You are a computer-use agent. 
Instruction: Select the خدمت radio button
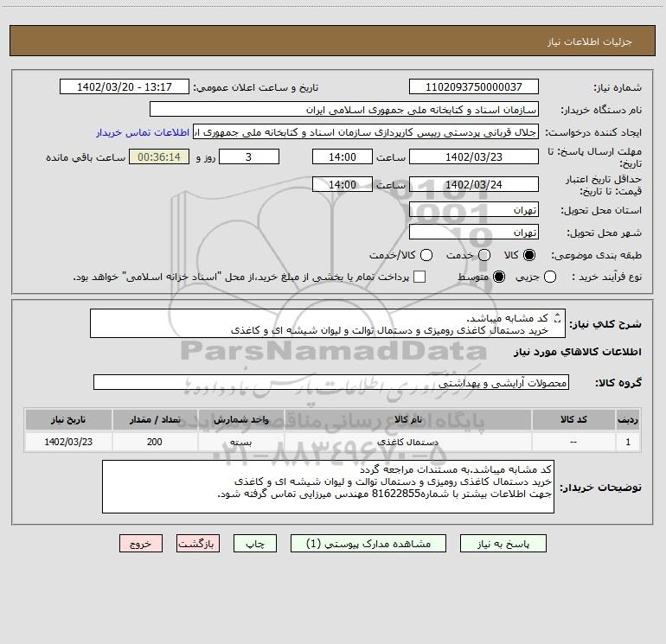coord(484,255)
